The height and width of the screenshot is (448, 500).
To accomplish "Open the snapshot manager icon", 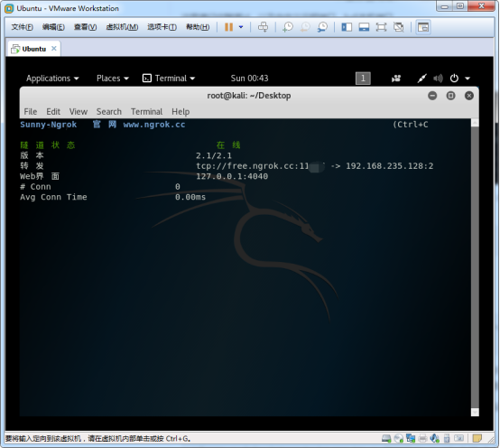I will click(322, 27).
